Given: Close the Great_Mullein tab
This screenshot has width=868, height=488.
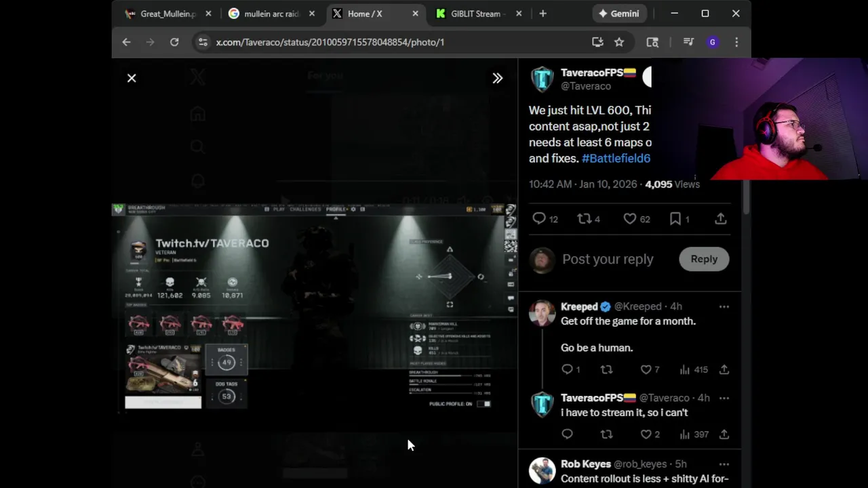Looking at the screenshot, I should pos(208,14).
